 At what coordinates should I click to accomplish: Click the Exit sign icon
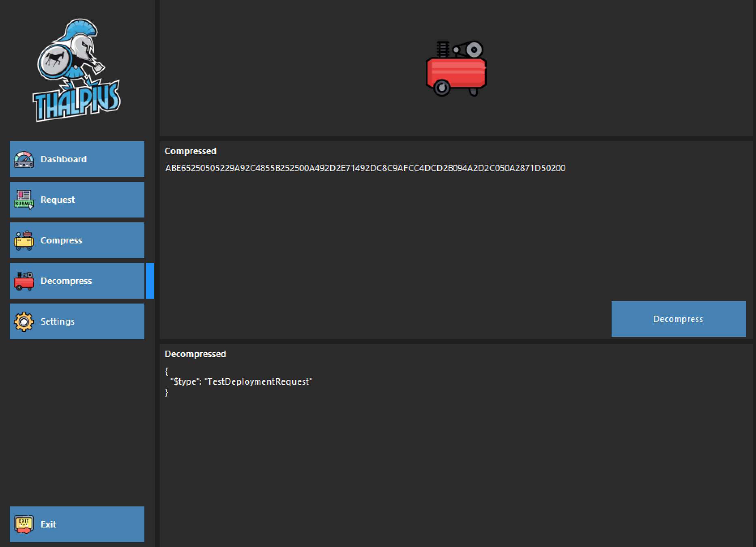24,524
